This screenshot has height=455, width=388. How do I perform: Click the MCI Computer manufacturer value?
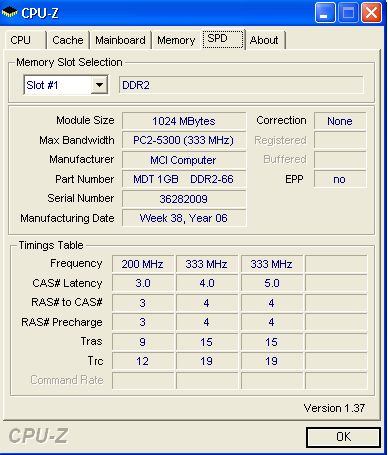(x=184, y=160)
